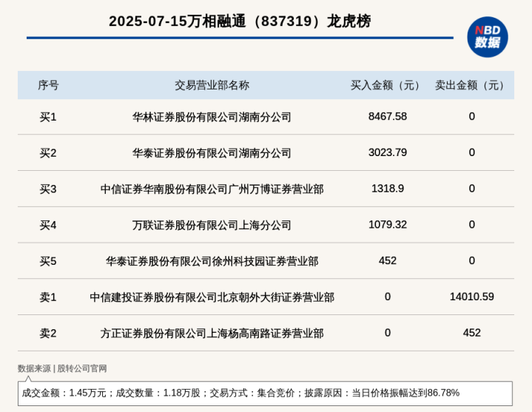The height and width of the screenshot is (412, 532).
Task: Select the 卖1 row label
Action: point(48,297)
